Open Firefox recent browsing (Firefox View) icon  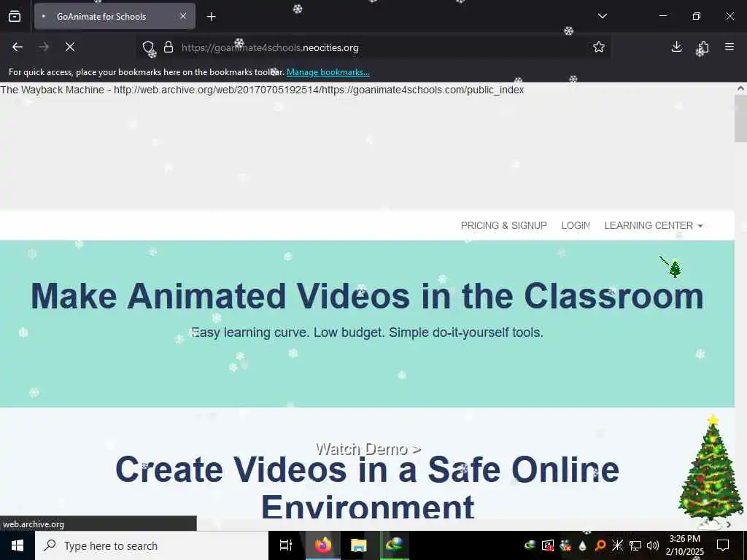[x=15, y=16]
